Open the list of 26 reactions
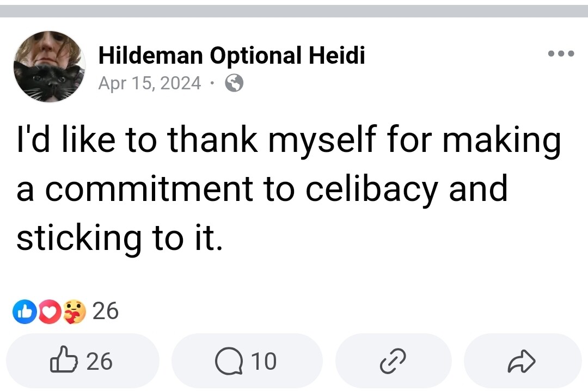Viewport: 588px width, 391px height. (105, 311)
